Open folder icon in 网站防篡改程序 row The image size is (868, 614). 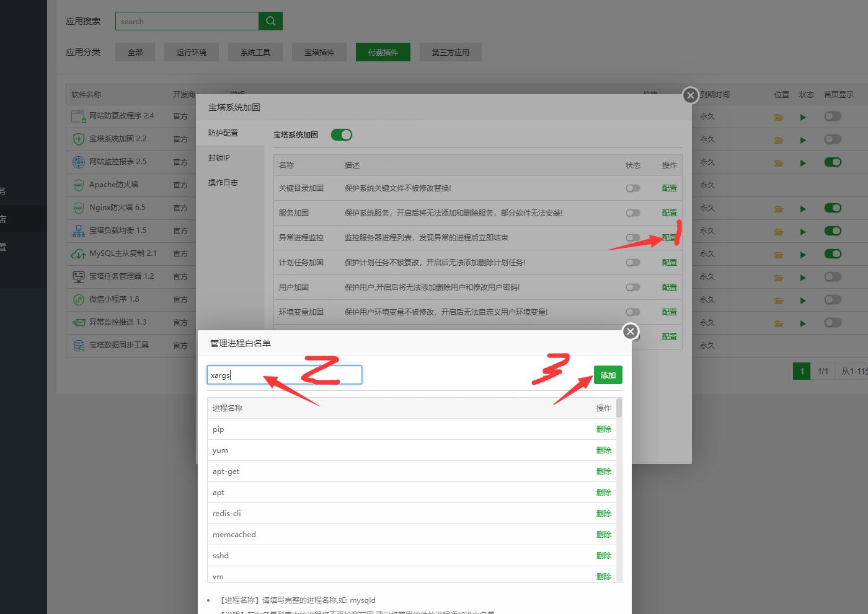(779, 117)
